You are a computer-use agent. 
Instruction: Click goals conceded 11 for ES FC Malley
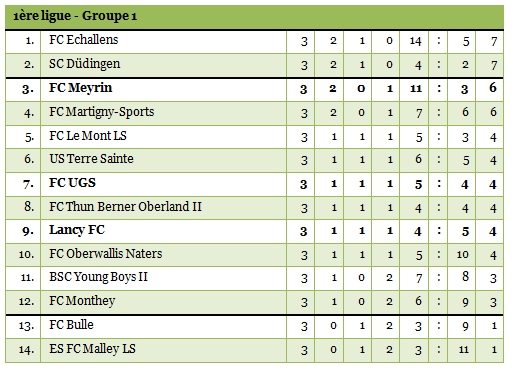pos(464,350)
